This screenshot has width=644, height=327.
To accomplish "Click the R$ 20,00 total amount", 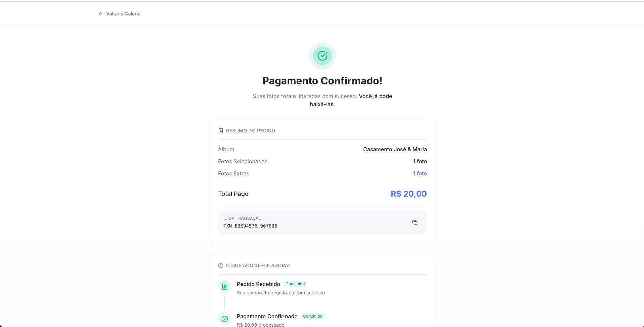I will coord(409,194).
